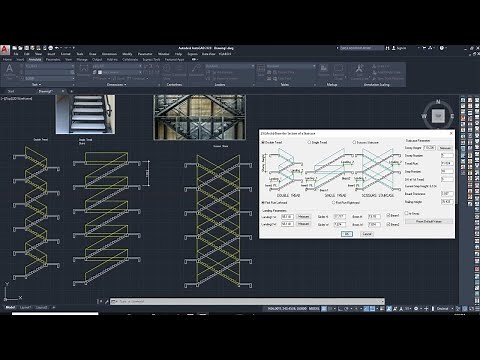Click the new drawing tab plus icon
This screenshot has width=480, height=360.
point(71,91)
